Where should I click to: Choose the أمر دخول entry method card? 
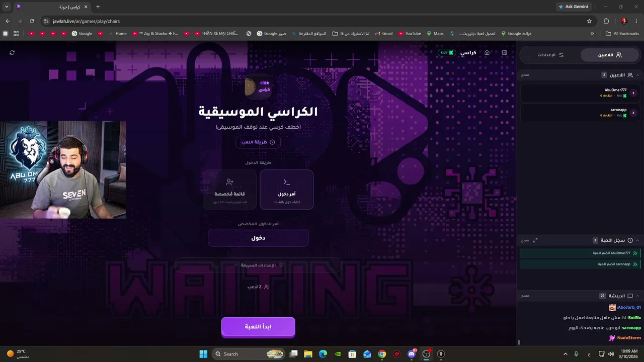tap(287, 190)
